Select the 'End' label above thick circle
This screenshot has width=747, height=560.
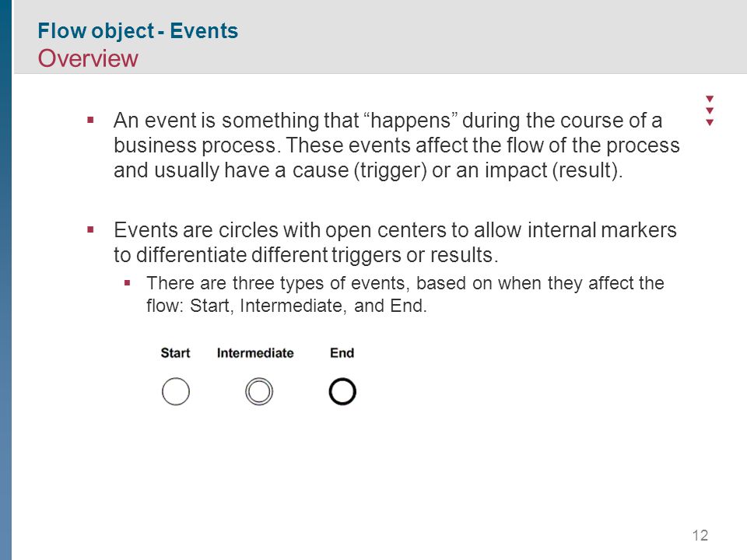pyautogui.click(x=342, y=353)
